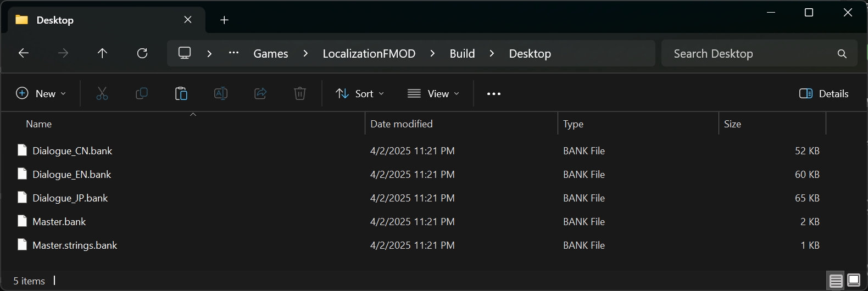Close the Desktop tab
868x291 pixels.
(x=188, y=20)
